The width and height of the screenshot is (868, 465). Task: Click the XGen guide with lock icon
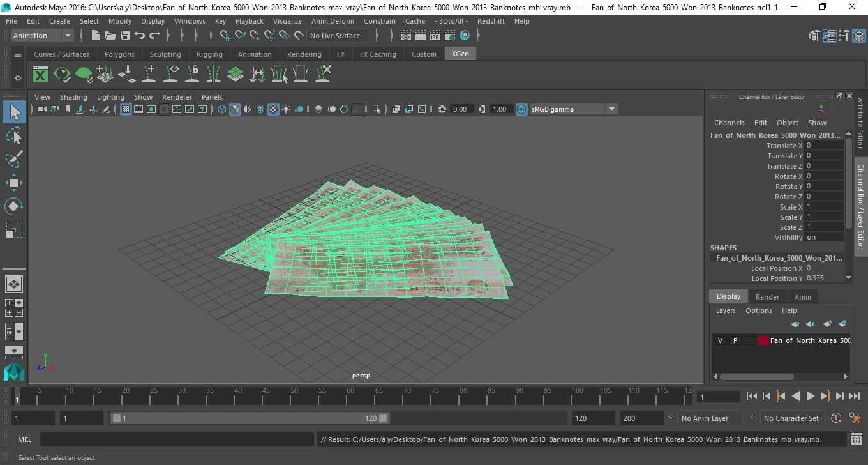[x=192, y=75]
